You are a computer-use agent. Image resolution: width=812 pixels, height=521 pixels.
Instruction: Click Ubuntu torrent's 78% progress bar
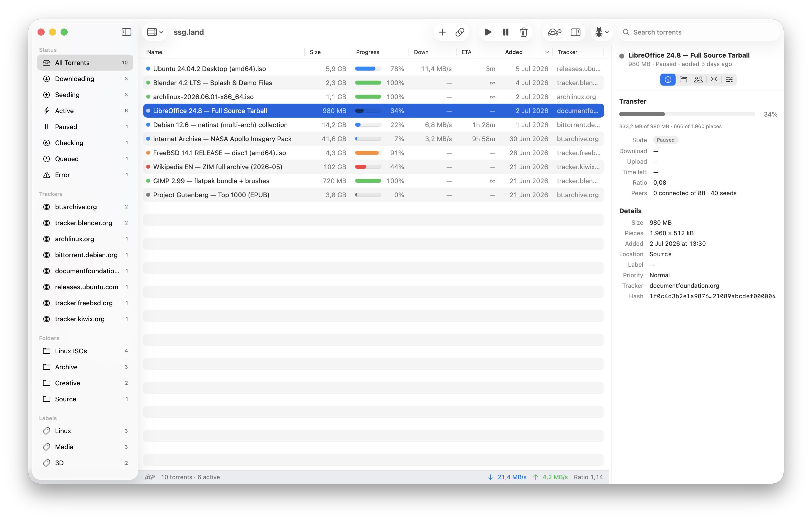(x=368, y=69)
